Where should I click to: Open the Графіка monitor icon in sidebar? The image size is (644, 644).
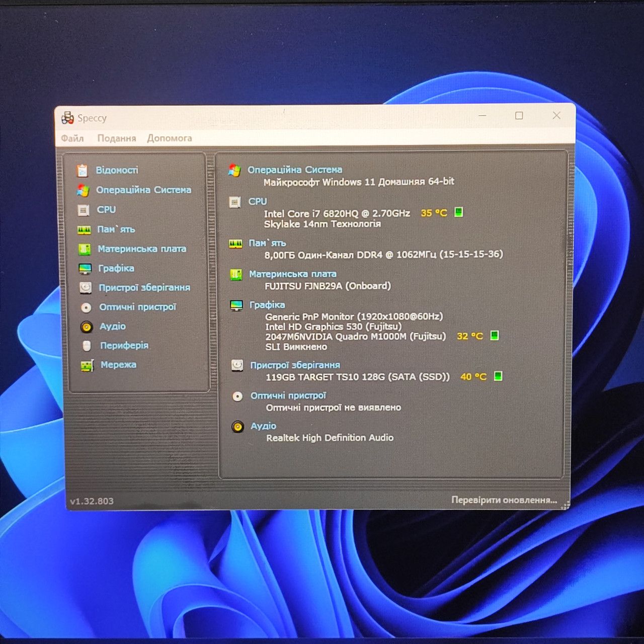point(85,269)
